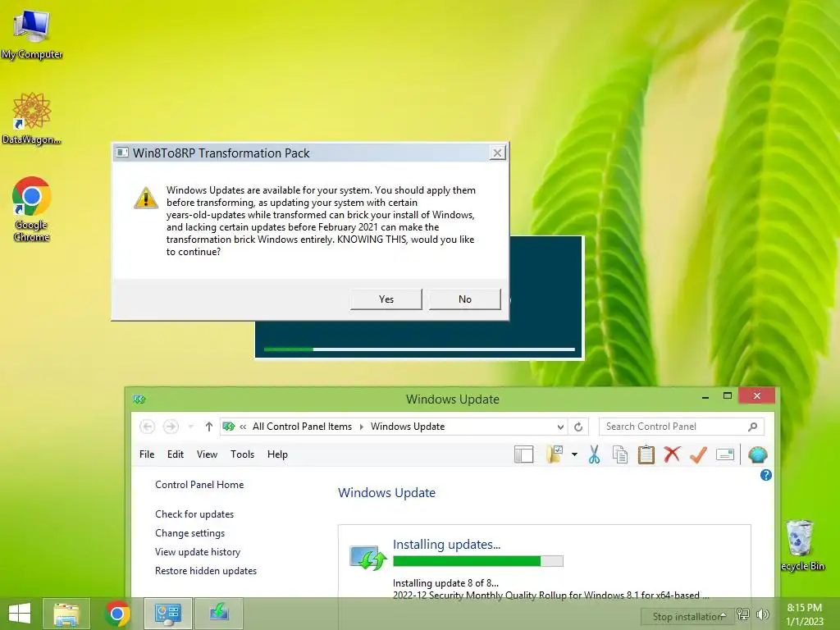This screenshot has height=630, width=840.
Task: Click the Cut scissors toolbar icon
Action: (594, 454)
